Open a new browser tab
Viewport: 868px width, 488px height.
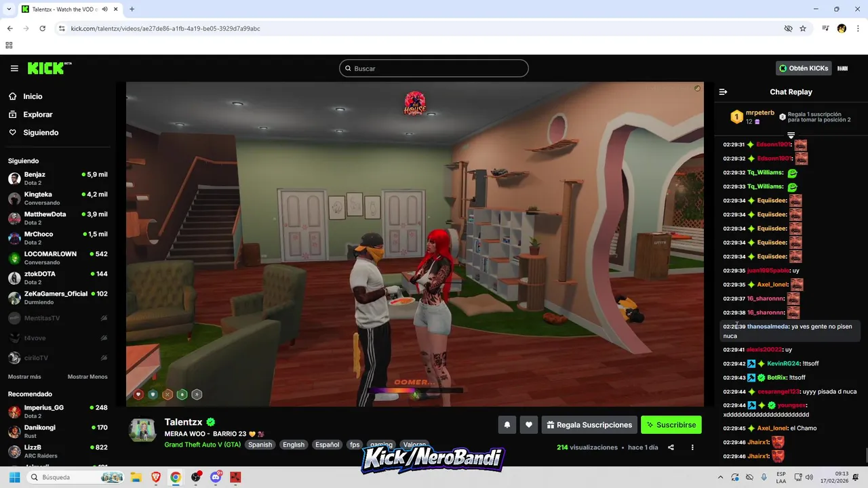click(x=132, y=9)
